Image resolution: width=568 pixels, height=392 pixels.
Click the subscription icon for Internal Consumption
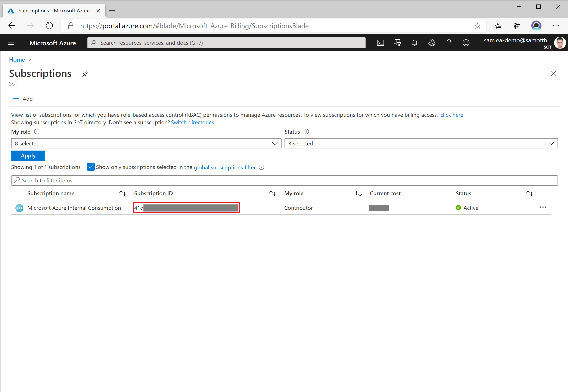(19, 208)
